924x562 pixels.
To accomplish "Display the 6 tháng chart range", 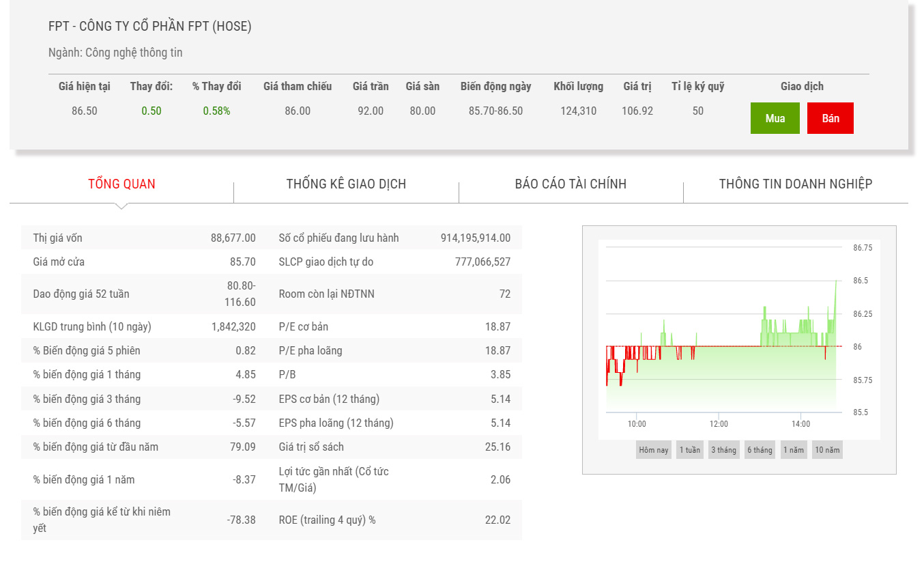I will (x=759, y=450).
